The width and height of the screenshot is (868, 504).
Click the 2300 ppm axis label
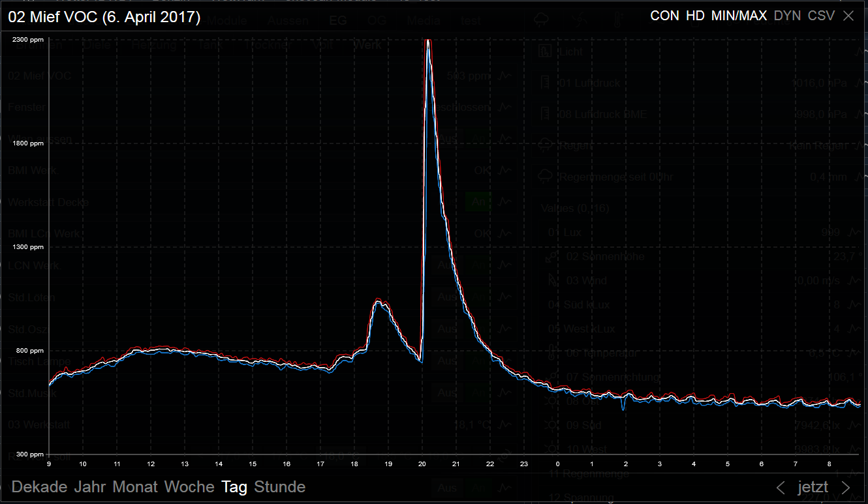[x=28, y=40]
